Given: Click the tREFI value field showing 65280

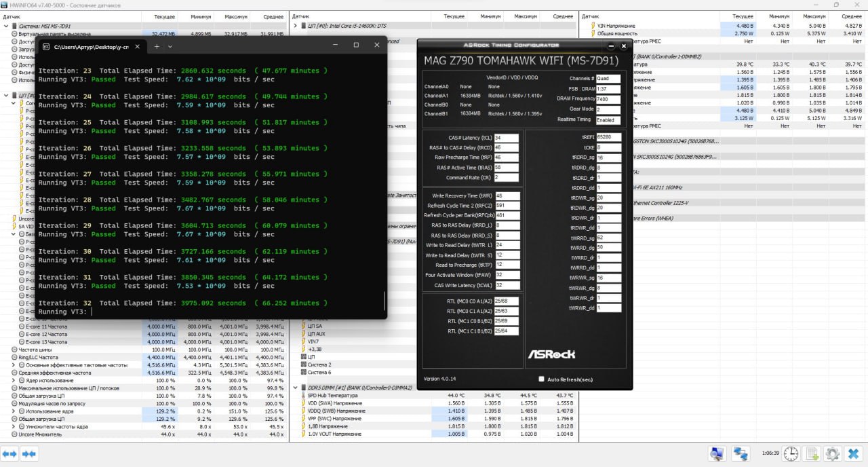Looking at the screenshot, I should [608, 137].
